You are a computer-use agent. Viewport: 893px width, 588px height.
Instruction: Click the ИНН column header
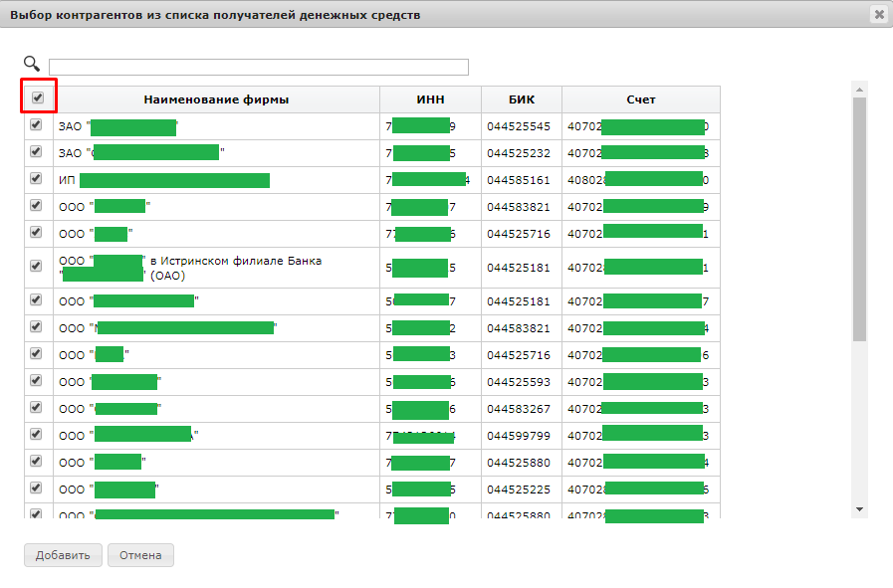click(430, 99)
